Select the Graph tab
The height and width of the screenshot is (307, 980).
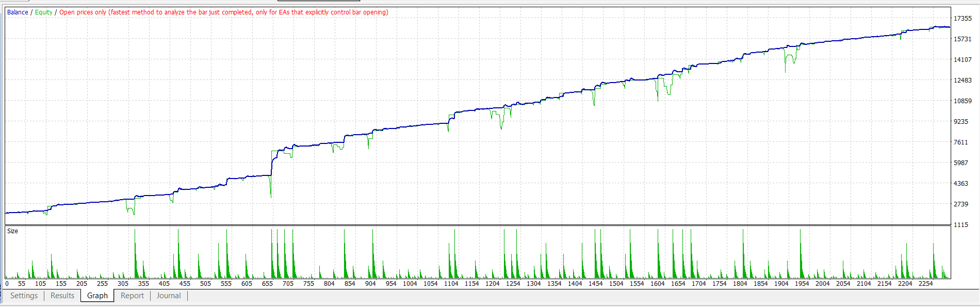97,296
